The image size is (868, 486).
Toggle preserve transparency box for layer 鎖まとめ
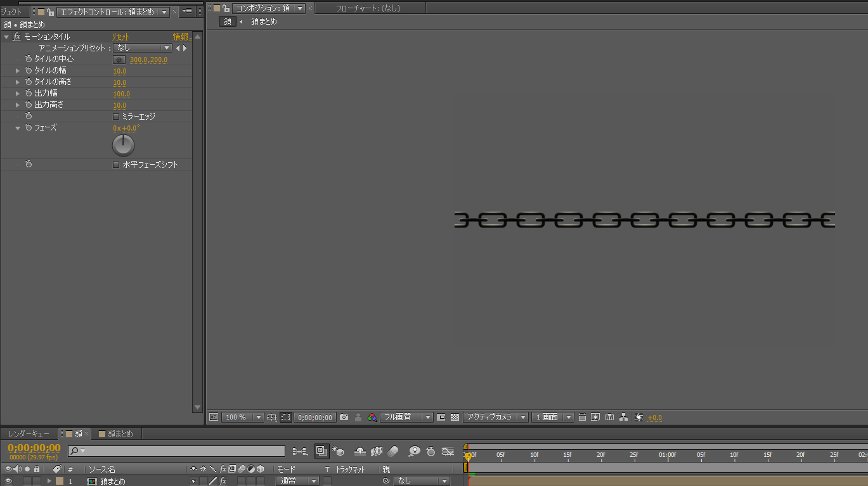(327, 481)
